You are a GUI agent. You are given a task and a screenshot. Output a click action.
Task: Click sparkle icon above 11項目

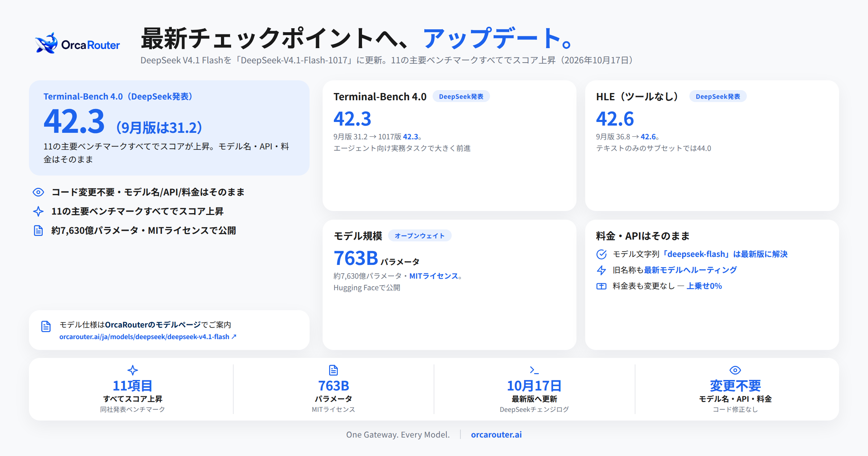pos(133,370)
